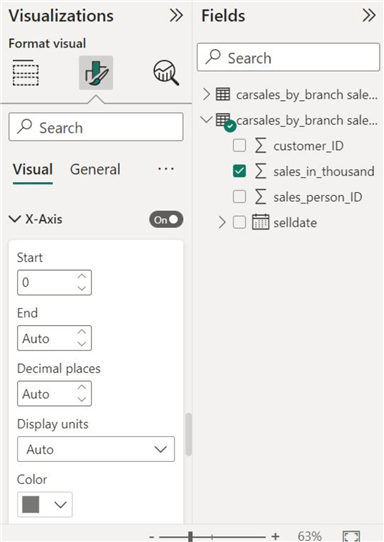Select the selldate field name

click(295, 223)
